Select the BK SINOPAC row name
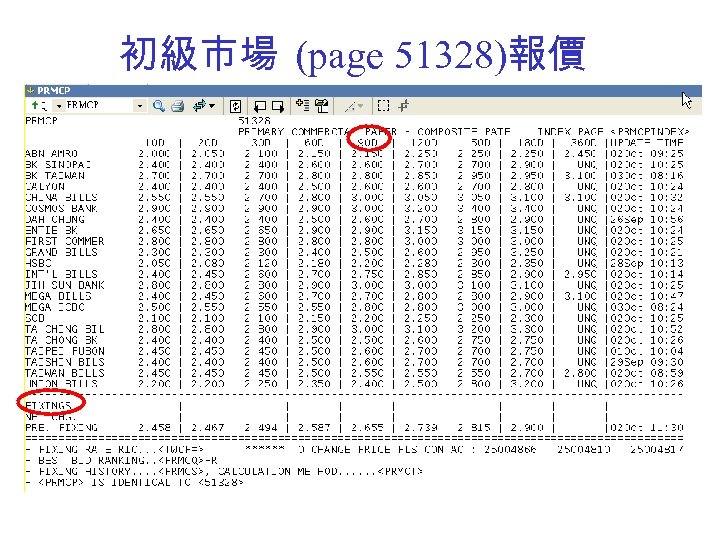Viewport: 720px width, 540px height. pos(58,164)
